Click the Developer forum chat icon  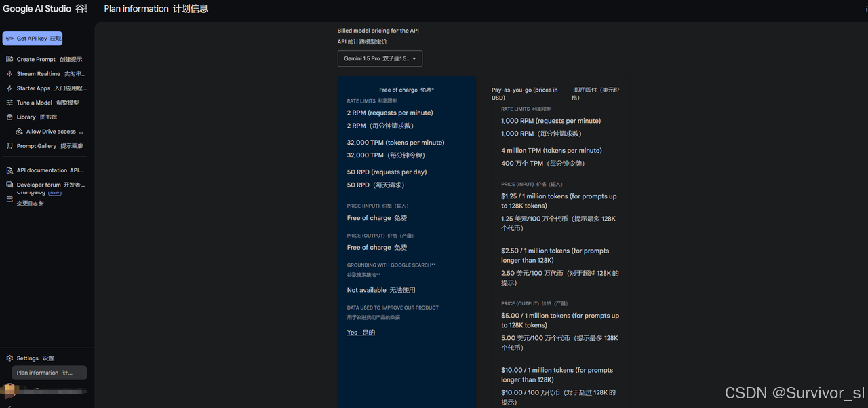[9, 185]
